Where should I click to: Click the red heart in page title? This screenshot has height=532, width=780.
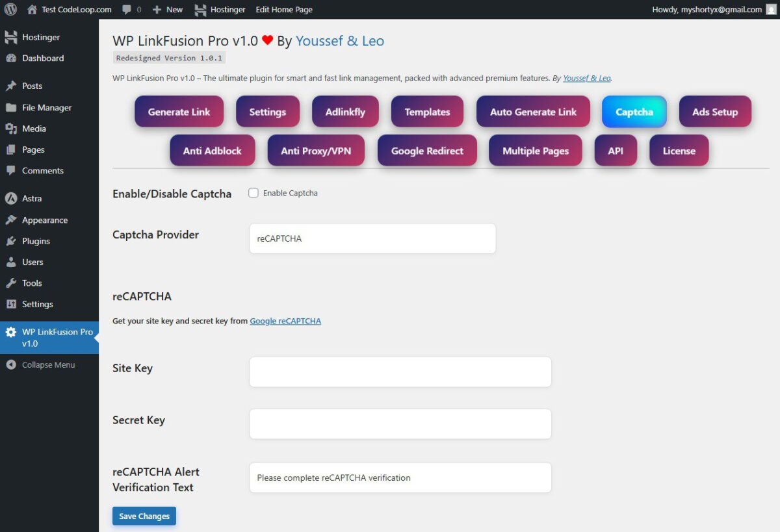tap(268, 41)
